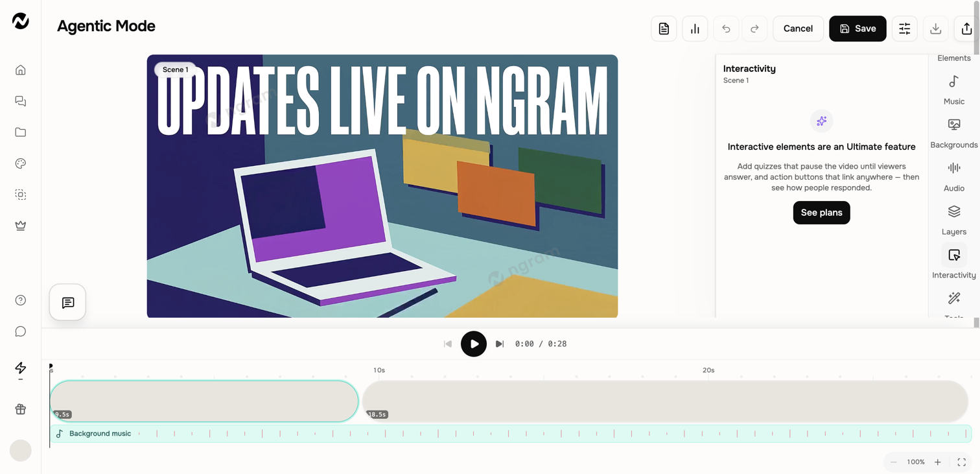Open the Elements tab

click(x=954, y=58)
